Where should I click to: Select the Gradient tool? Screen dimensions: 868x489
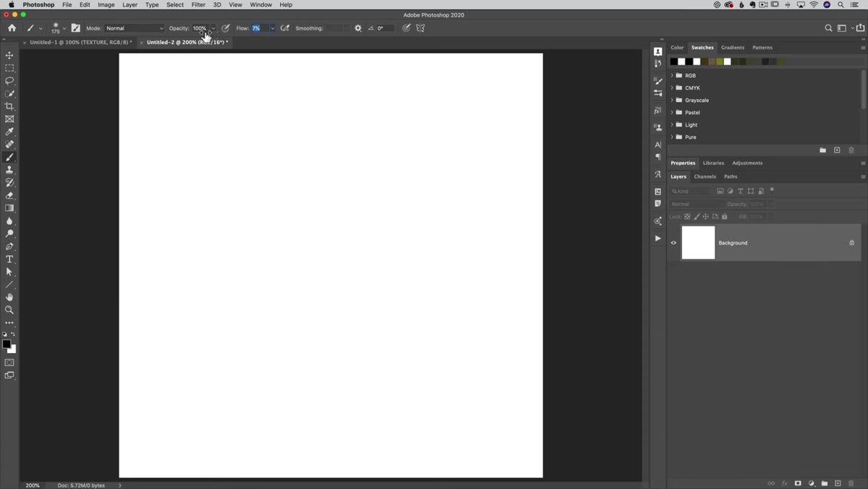9,208
